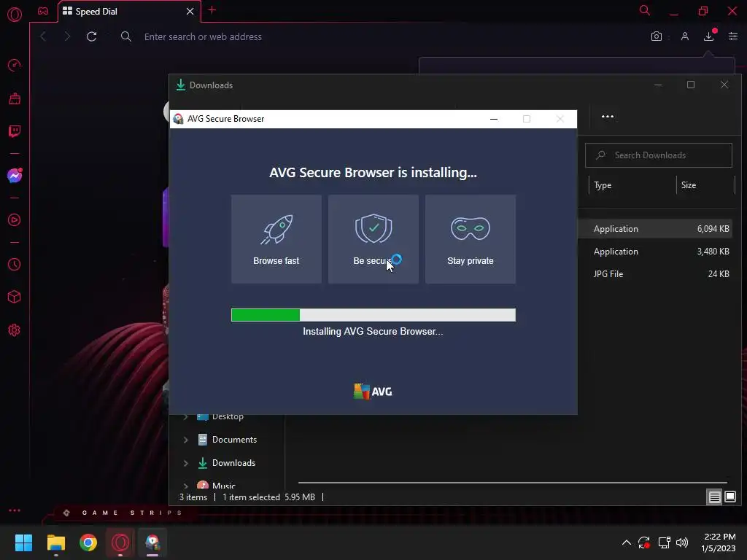Click the Opera back navigation arrow

(43, 36)
